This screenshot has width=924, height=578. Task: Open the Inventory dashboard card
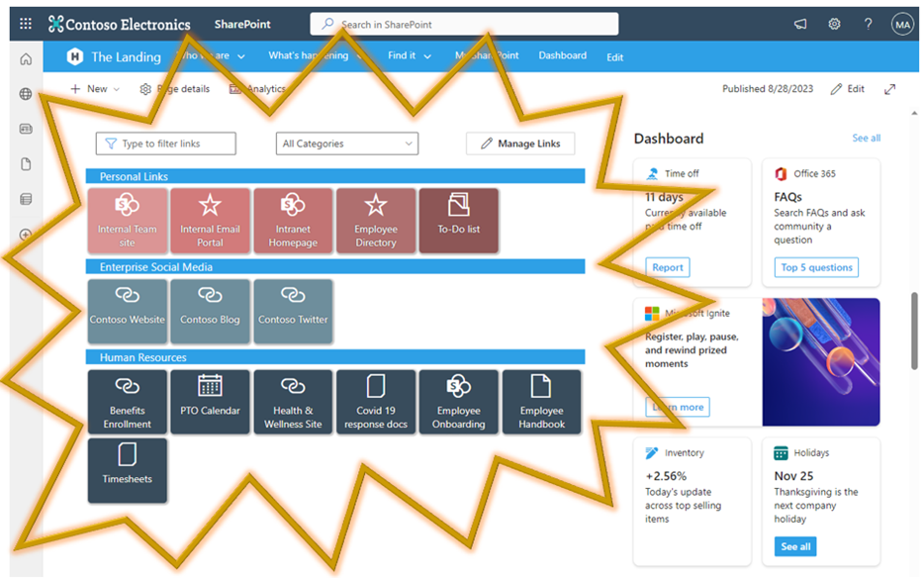pyautogui.click(x=693, y=502)
